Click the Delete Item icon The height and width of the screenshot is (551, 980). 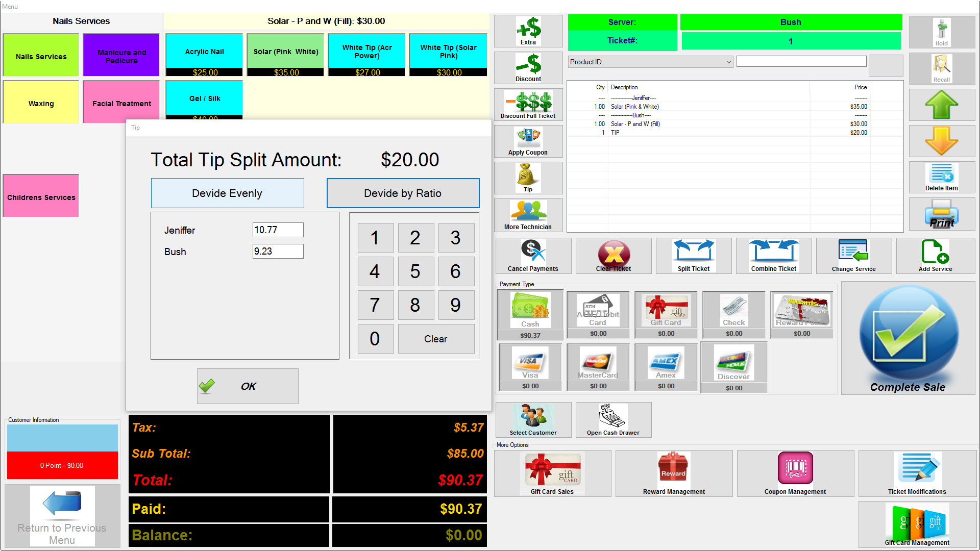941,177
